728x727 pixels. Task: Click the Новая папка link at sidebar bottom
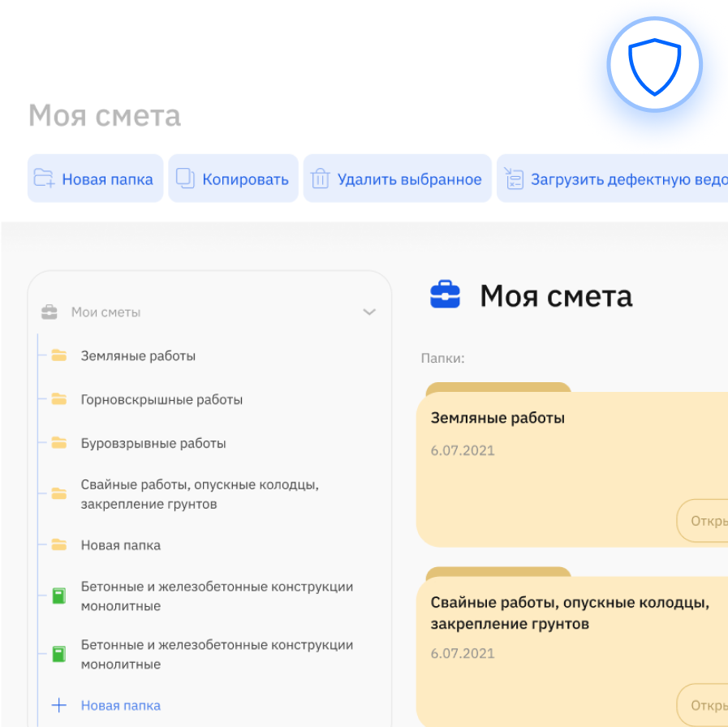pos(121,705)
